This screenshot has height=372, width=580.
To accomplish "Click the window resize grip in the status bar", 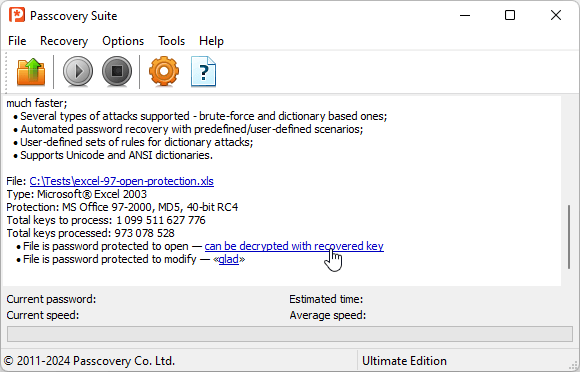I will [x=574, y=365].
